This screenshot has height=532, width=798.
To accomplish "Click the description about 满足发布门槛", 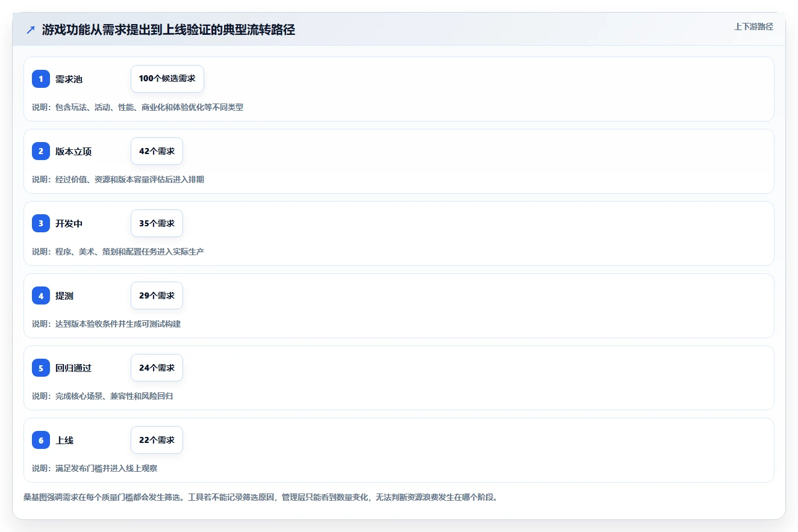I will (x=95, y=468).
